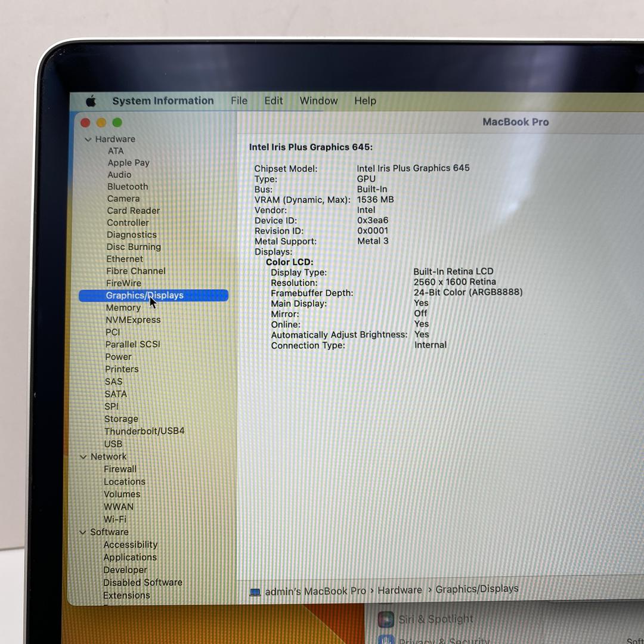
Task: Select SATA in the sidebar
Action: [x=116, y=394]
